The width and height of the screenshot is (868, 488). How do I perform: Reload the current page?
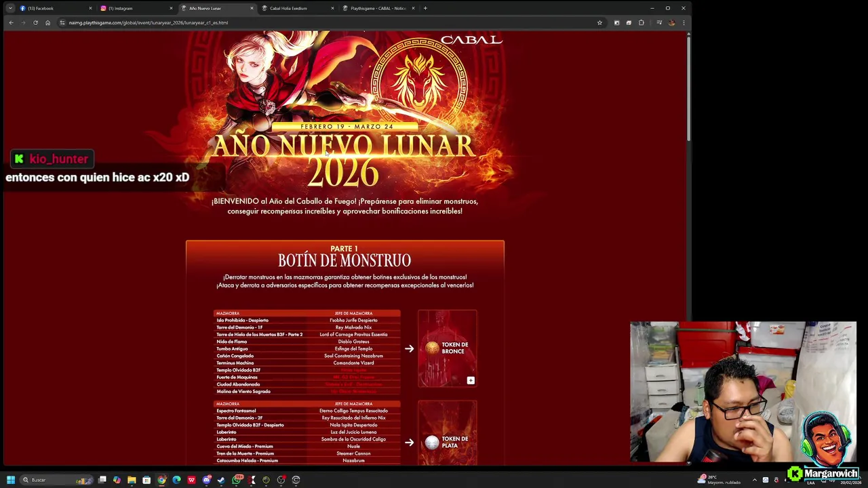(x=35, y=22)
